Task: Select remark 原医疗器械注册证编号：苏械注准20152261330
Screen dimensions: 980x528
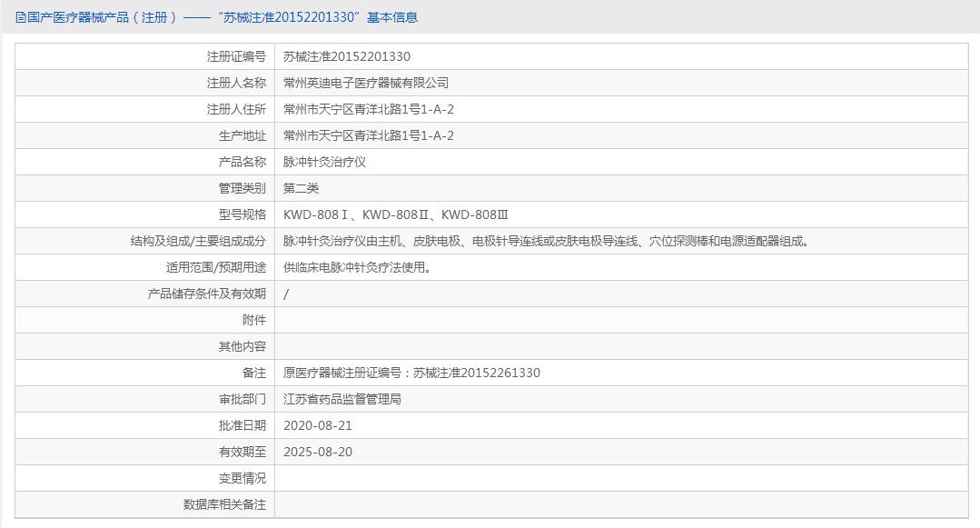Action: [x=411, y=373]
